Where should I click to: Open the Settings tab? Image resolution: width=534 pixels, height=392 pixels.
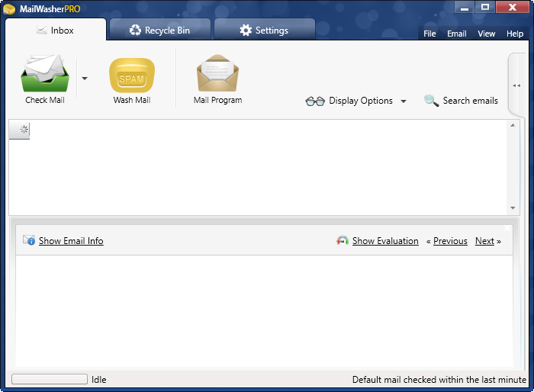pyautogui.click(x=265, y=30)
